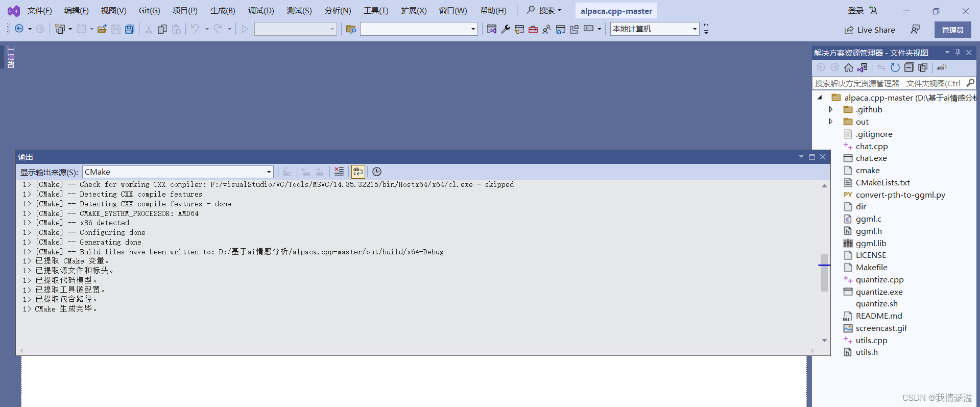The height and width of the screenshot is (407, 980).
Task: Open the 本地计算机 target dropdown
Action: 655,29
